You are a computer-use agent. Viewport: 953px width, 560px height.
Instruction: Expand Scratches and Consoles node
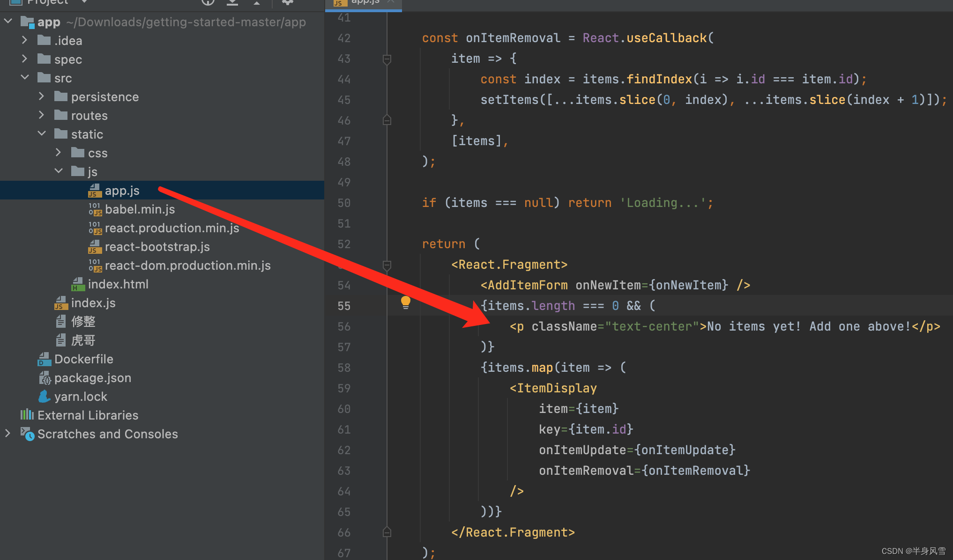(x=7, y=434)
